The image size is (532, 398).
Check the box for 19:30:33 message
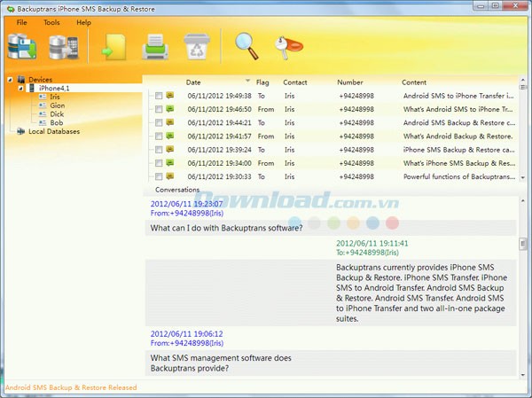coord(159,176)
